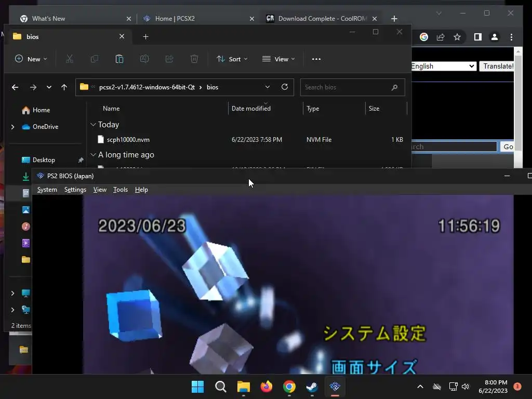Collapse the Today file group
The height and width of the screenshot is (399, 532).
[x=93, y=125]
